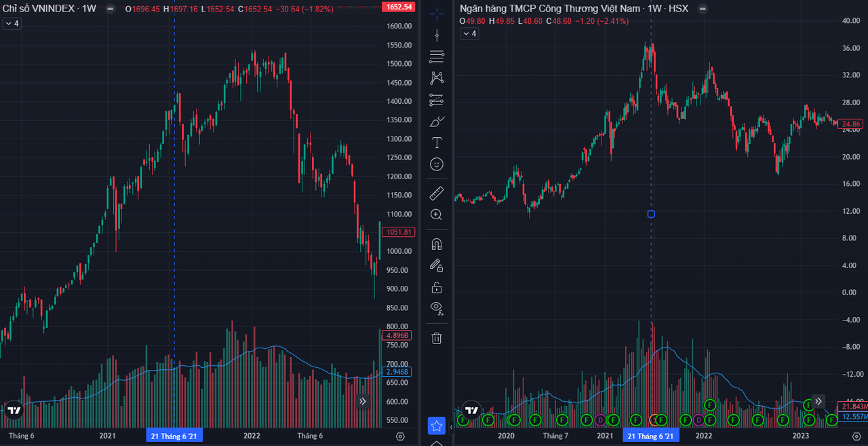The width and height of the screenshot is (868, 446).
Task: Click the F earnings marker above 2023 label
Action: (808, 405)
